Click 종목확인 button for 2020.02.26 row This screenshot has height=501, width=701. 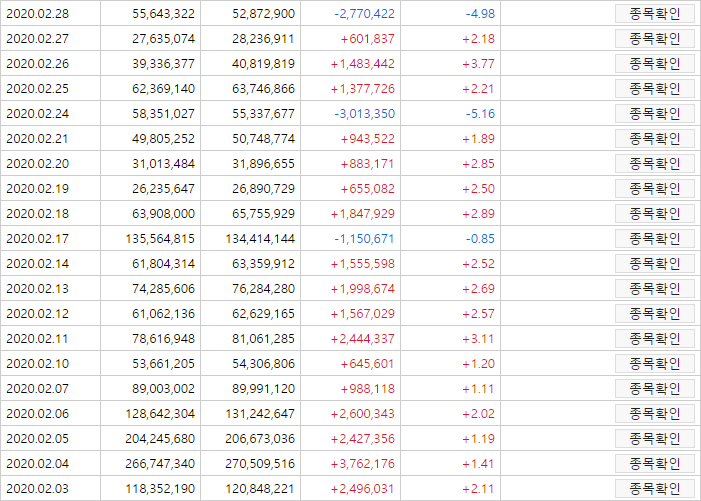coord(655,64)
